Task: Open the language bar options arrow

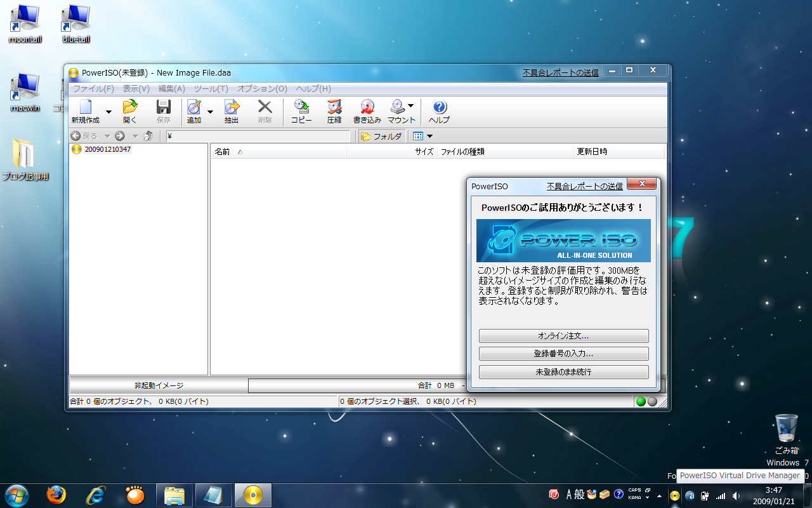Action: pyautogui.click(x=646, y=498)
